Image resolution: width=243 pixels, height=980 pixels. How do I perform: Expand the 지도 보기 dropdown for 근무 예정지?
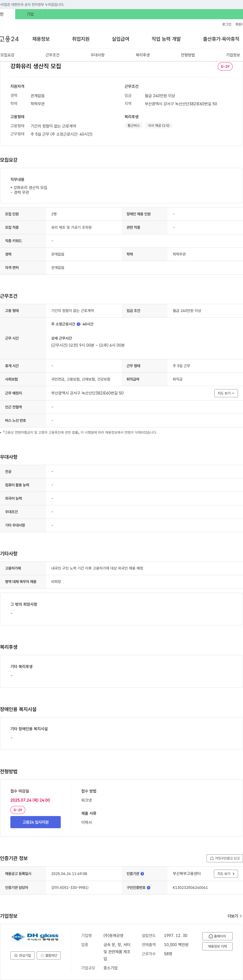click(226, 393)
